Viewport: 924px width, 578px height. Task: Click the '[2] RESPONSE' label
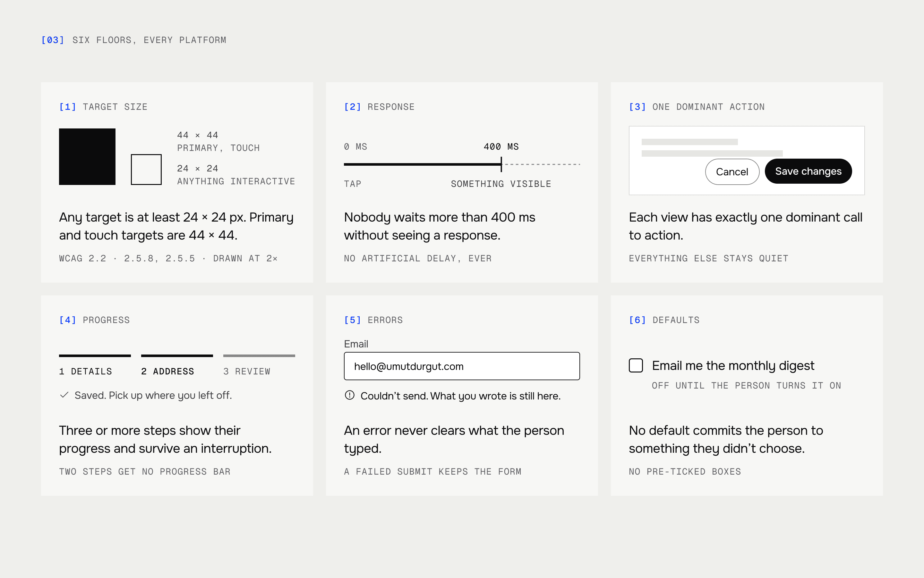(379, 107)
